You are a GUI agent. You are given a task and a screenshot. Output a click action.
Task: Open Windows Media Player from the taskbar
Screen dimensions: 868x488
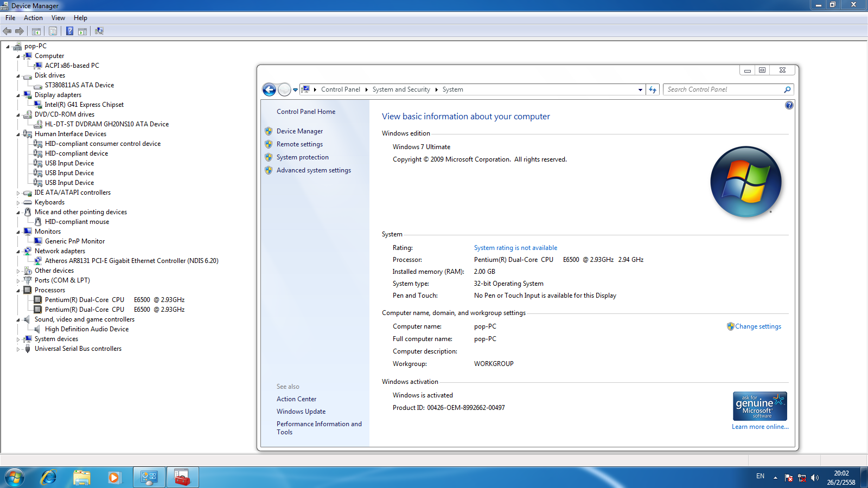point(114,477)
